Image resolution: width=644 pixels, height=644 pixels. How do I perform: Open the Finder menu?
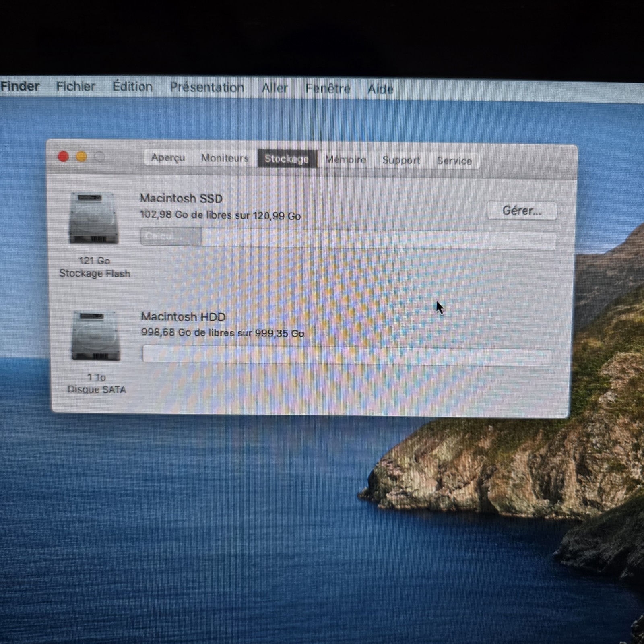(20, 86)
